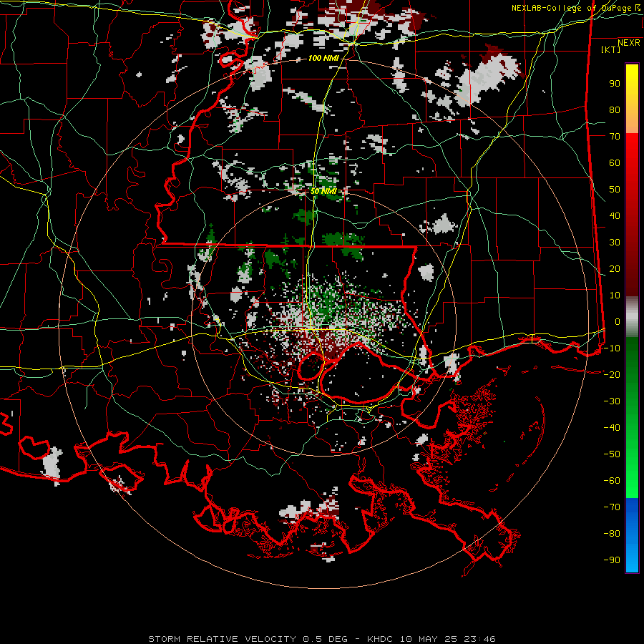Viewport: 644px width, 644px height.
Task: Click the 0 knot scale label
Action: [x=618, y=321]
